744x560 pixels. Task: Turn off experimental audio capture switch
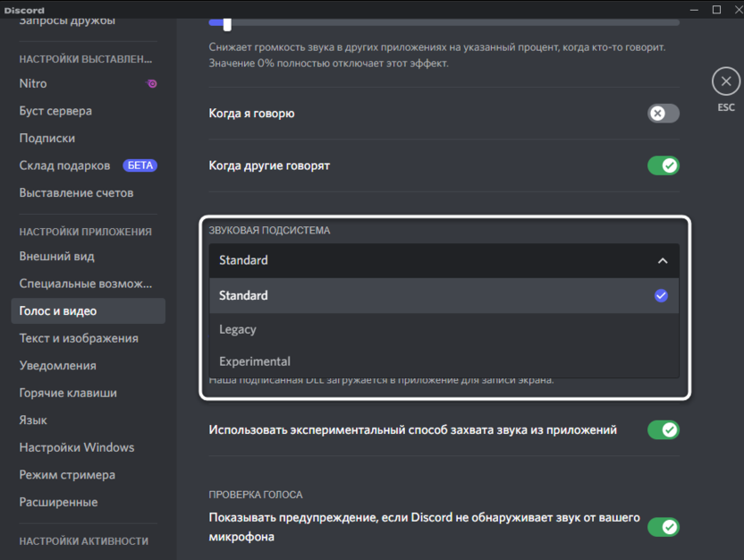tap(664, 430)
